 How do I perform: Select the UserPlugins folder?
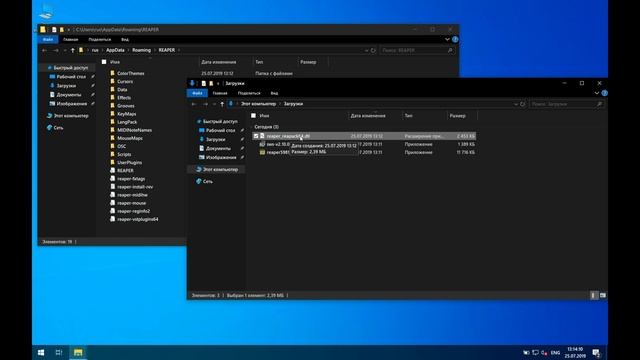coord(129,162)
